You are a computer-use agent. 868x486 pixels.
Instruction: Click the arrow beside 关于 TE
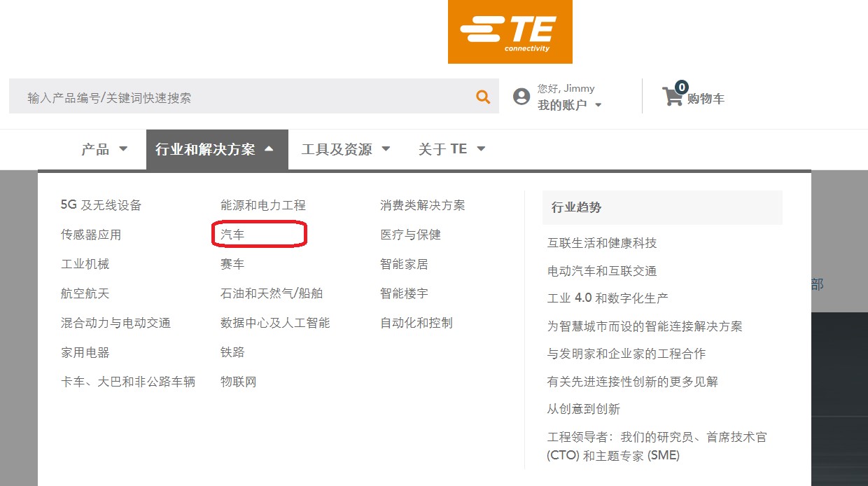[x=481, y=149]
